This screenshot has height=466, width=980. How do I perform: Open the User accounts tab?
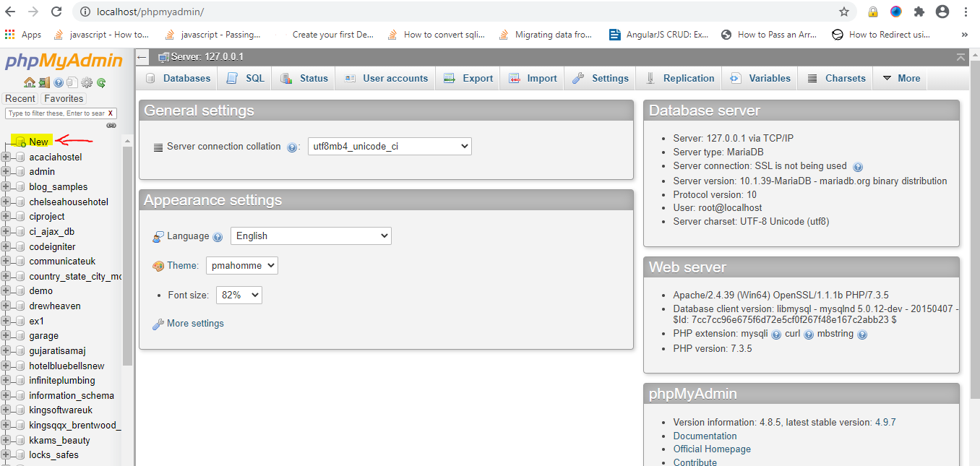click(x=387, y=78)
